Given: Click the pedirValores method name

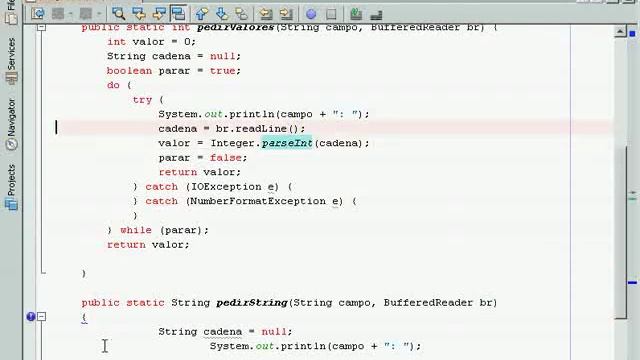Looking at the screenshot, I should 235,27.
